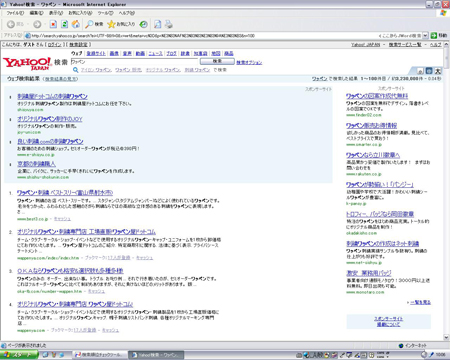Image resolution: width=450 pixels, height=360 pixels.
Task: Click the scrollbar down arrow
Action: (446, 337)
